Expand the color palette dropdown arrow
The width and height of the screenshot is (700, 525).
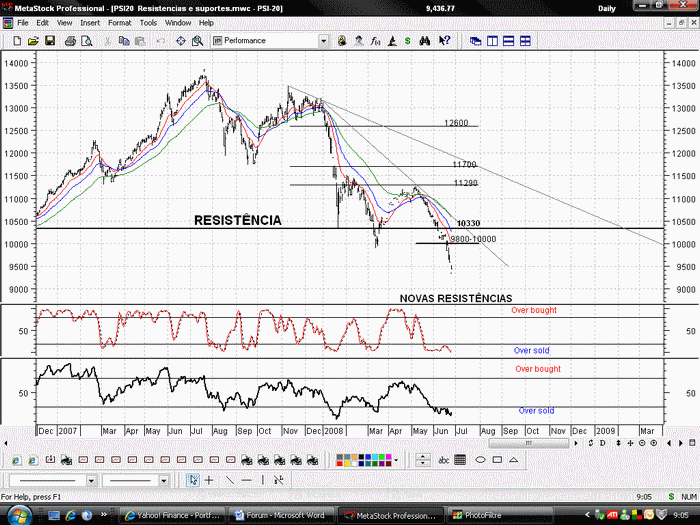click(396, 460)
